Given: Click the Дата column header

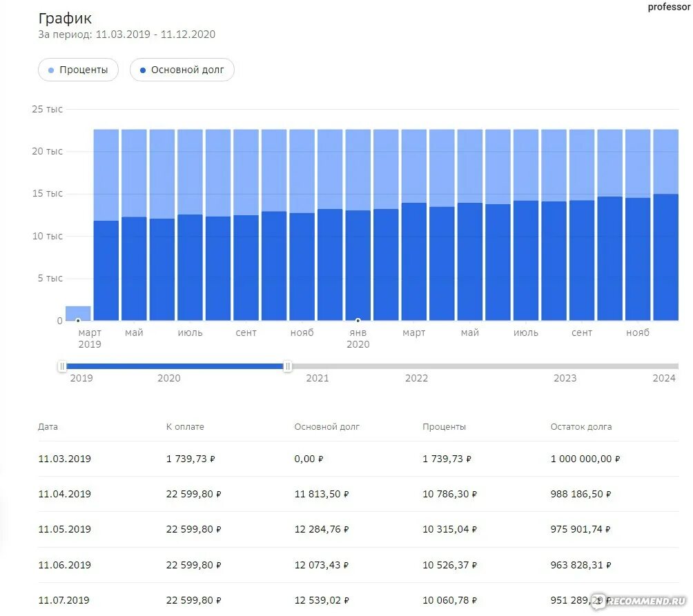Looking at the screenshot, I should (x=48, y=426).
